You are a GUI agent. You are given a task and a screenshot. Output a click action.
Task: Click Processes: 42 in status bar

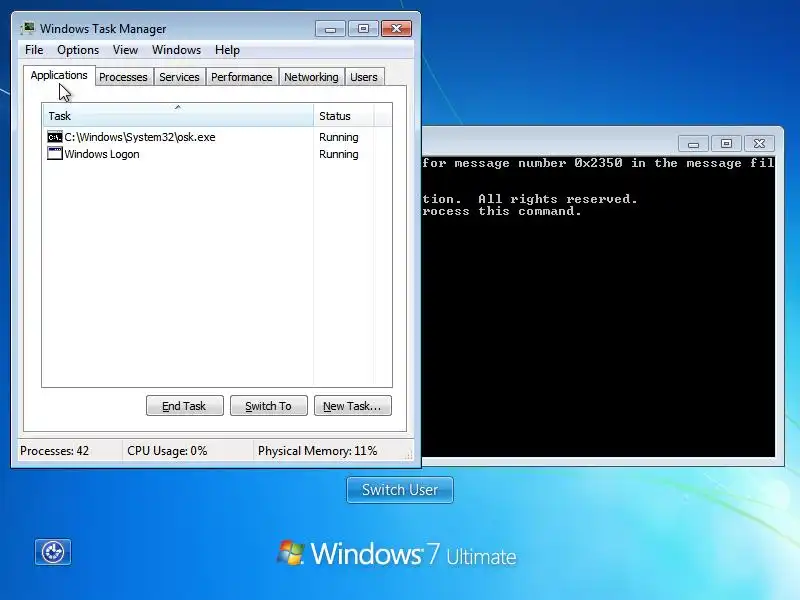55,451
